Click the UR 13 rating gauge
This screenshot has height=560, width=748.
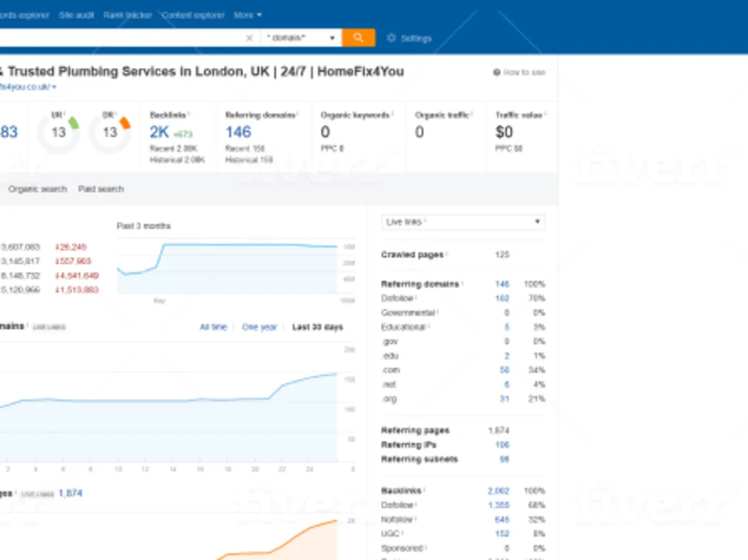coord(58,132)
